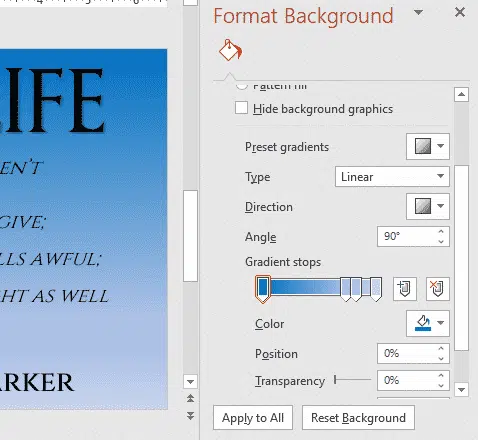Check Hide background graphics
478x440 pixels.
click(241, 108)
